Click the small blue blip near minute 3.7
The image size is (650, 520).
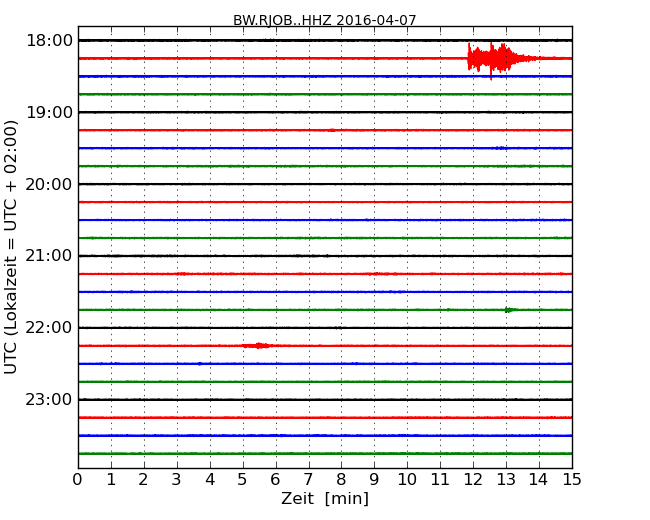(200, 364)
